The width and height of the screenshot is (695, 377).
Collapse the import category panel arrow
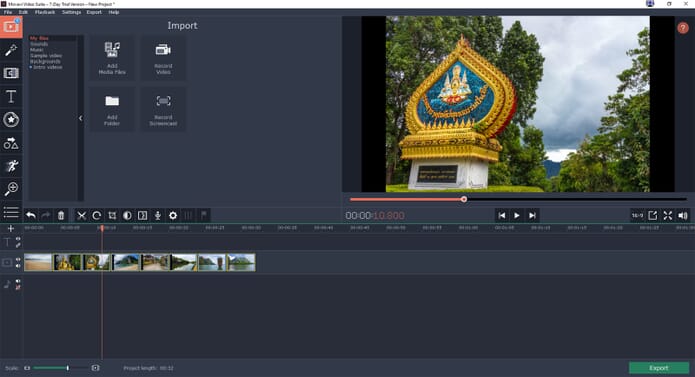coord(81,118)
